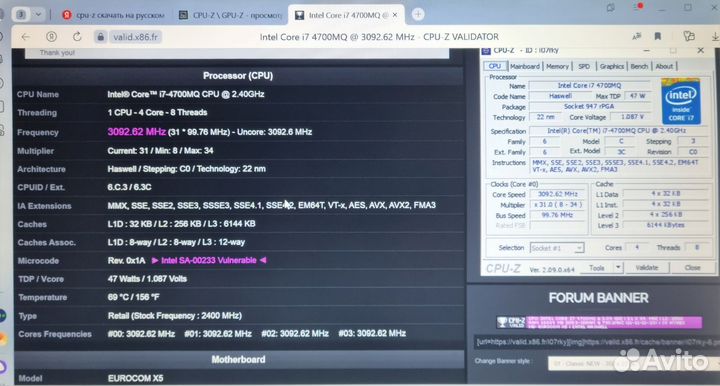
Task: Click the 1 CPU - 4 Core - 8 Threads text
Action: pos(157,112)
